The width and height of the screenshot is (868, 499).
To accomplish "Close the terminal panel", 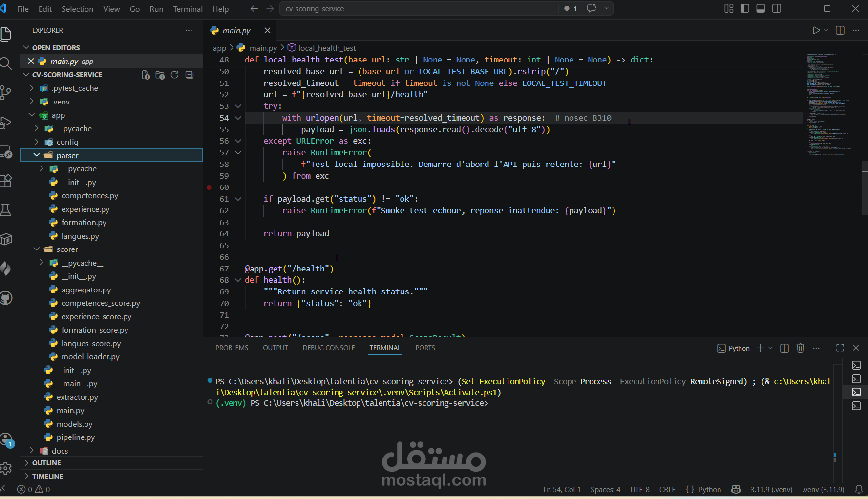I will pos(856,348).
